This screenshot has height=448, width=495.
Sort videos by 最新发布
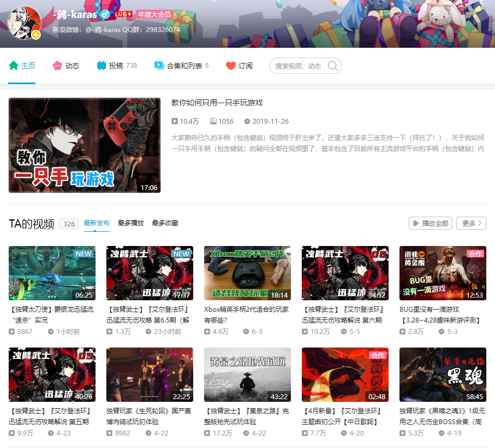(x=97, y=223)
